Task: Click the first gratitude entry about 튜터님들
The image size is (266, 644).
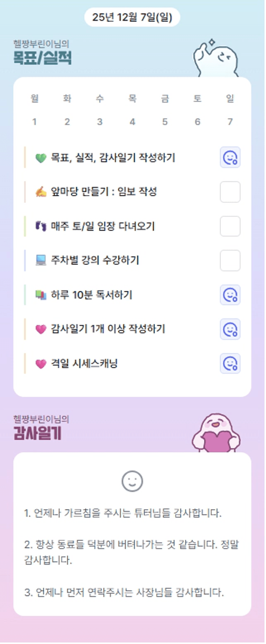Action: coord(123,513)
